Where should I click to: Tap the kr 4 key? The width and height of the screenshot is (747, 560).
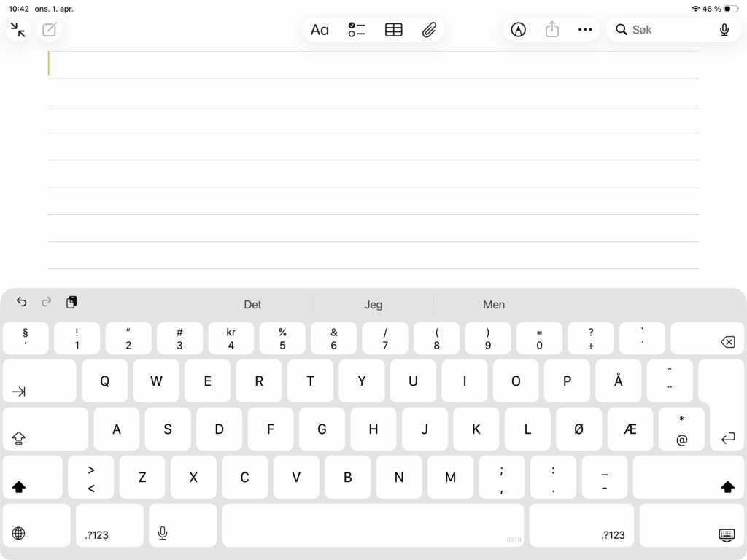231,338
